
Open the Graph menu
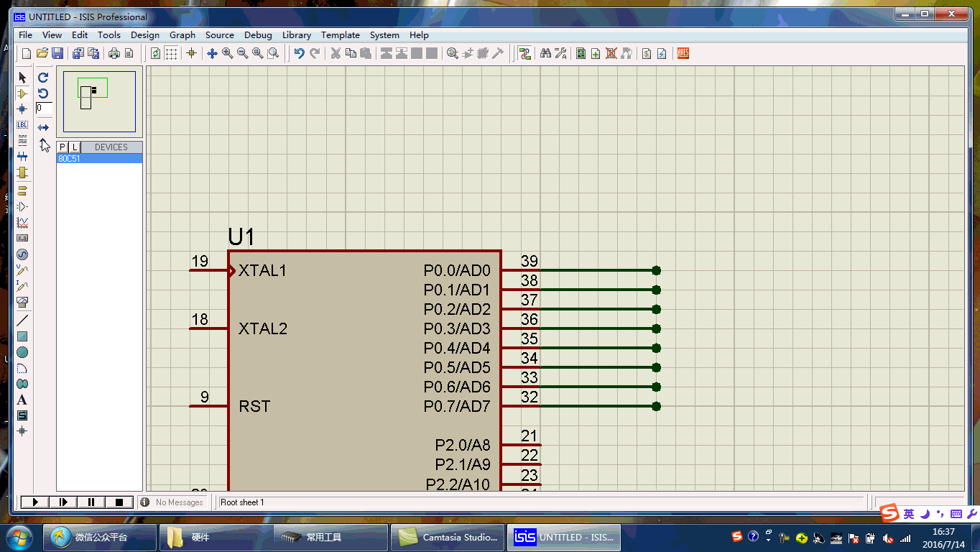point(182,34)
